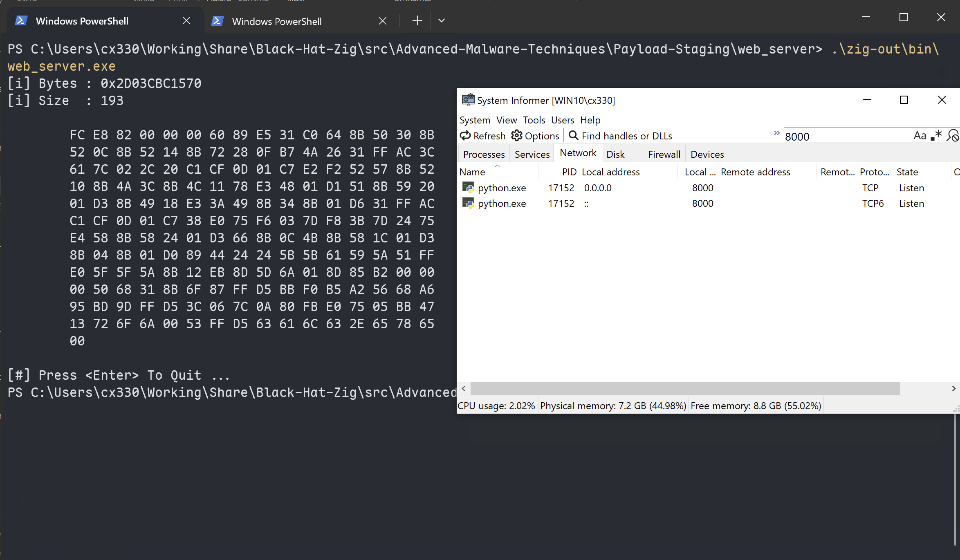
Task: Select python.exe row with address 0.0.0.0
Action: (708, 188)
